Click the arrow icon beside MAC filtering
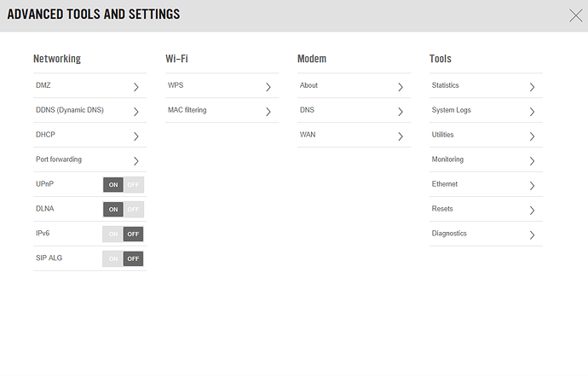 coord(268,111)
